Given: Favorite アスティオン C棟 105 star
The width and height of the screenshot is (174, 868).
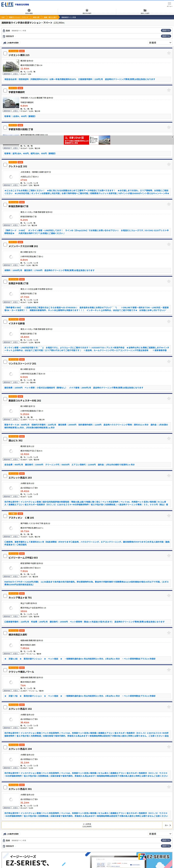Looking at the screenshot, I should pyautogui.click(x=169, y=516).
